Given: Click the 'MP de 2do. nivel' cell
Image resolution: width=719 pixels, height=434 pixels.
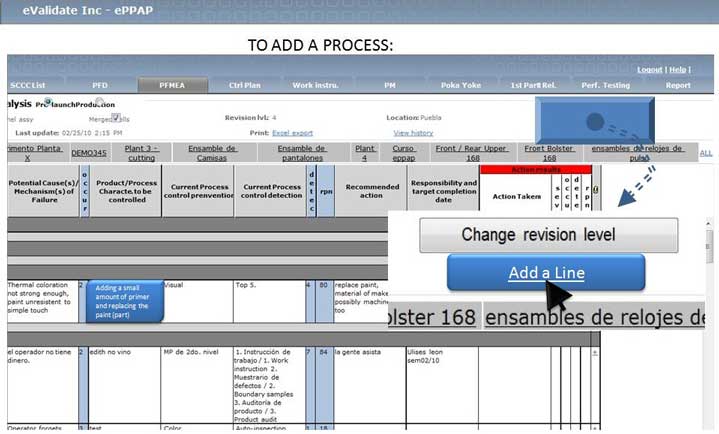Looking at the screenshot, I should pyautogui.click(x=197, y=384).
